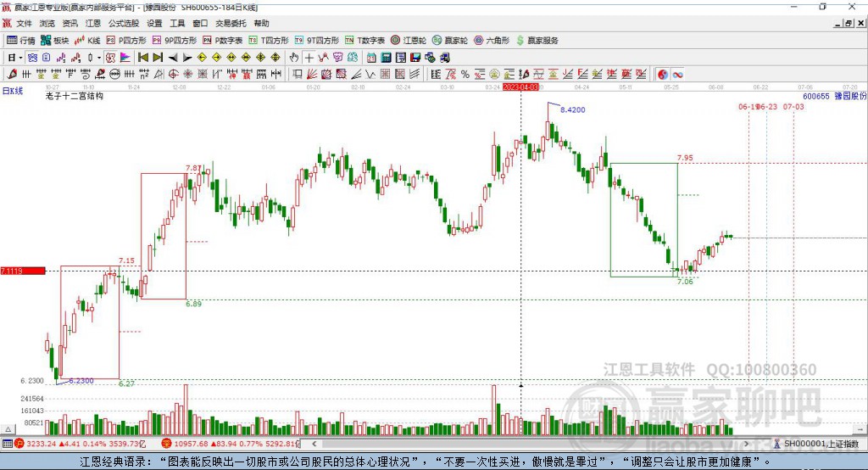Step chart right with black right arrow
The width and height of the screenshot is (868, 470).
click(187, 58)
